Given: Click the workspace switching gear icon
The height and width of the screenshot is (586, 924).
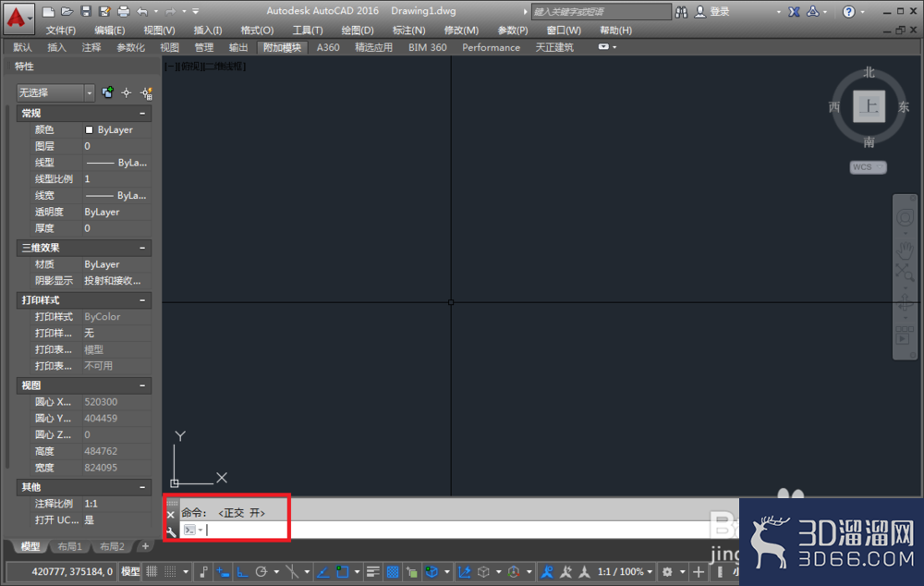Looking at the screenshot, I should coord(667,571).
